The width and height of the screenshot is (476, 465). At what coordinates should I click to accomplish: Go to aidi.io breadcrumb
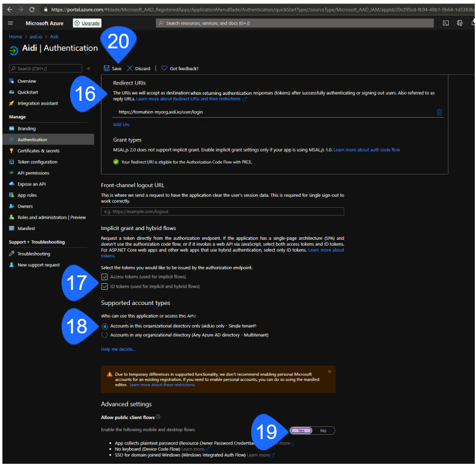coord(36,37)
